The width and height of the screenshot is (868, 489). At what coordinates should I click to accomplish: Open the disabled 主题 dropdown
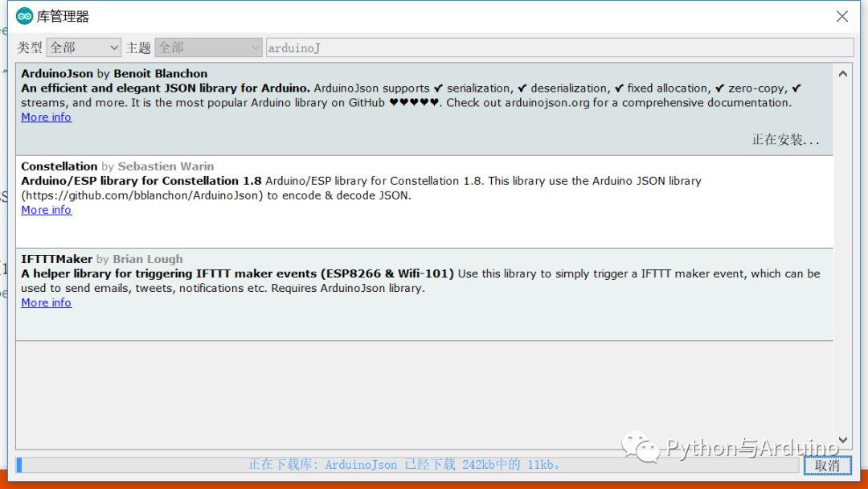coord(209,47)
